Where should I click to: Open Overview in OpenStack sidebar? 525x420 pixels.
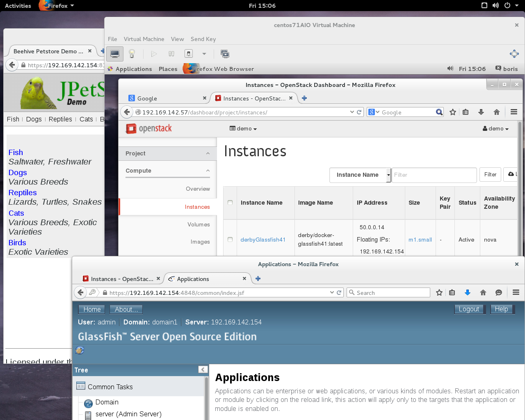(198, 189)
